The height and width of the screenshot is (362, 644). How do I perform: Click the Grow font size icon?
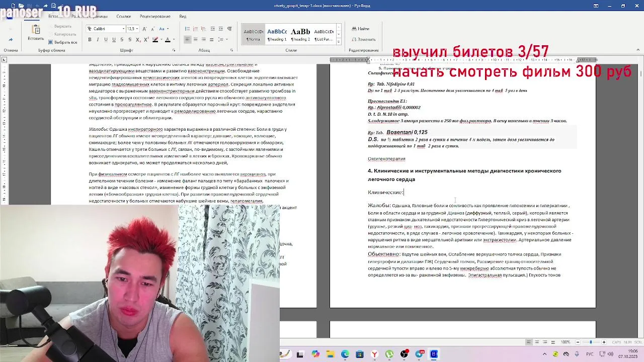144,29
